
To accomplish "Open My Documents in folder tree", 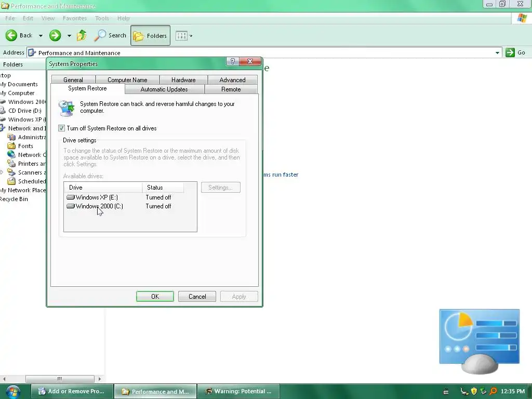I will click(x=19, y=84).
